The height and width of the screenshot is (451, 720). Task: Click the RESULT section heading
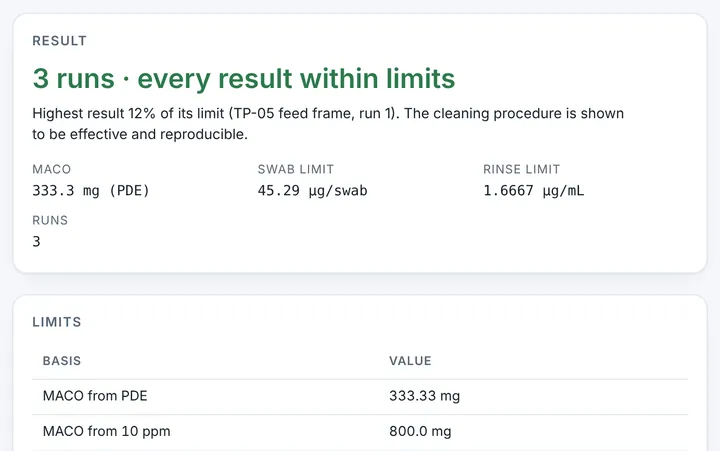(59, 41)
